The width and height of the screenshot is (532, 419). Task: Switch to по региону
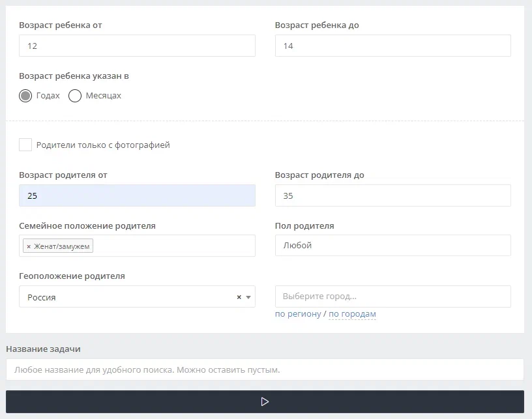point(298,314)
